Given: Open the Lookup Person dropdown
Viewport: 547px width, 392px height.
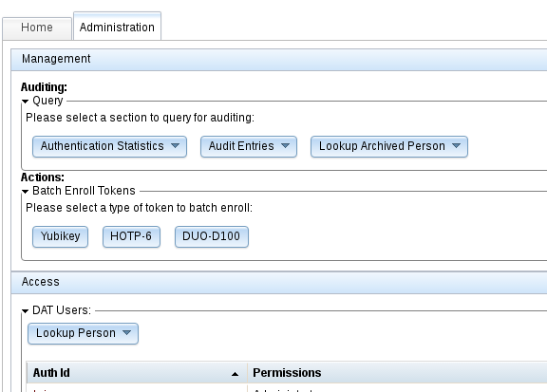Looking at the screenshot, I should [83, 333].
